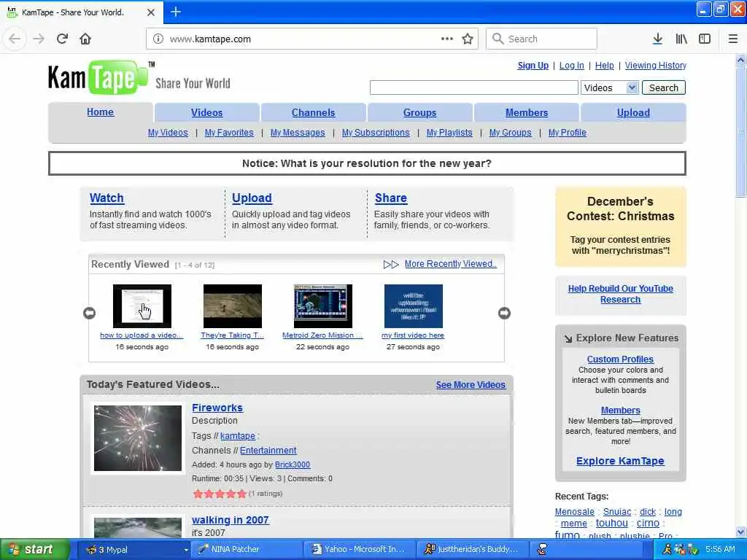Click See More Videos link
The image size is (747, 560).
point(471,385)
